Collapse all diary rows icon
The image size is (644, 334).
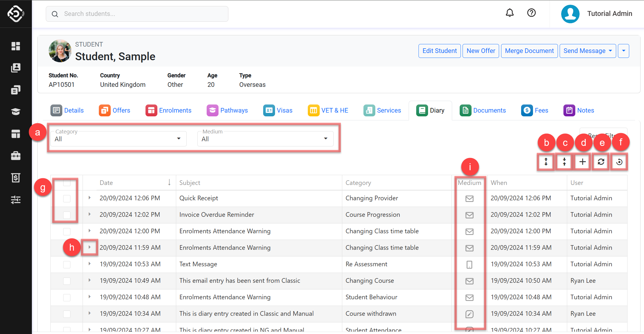click(x=564, y=162)
